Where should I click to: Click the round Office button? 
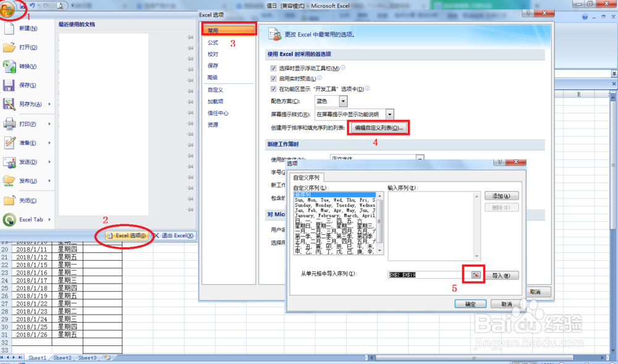[7, 9]
